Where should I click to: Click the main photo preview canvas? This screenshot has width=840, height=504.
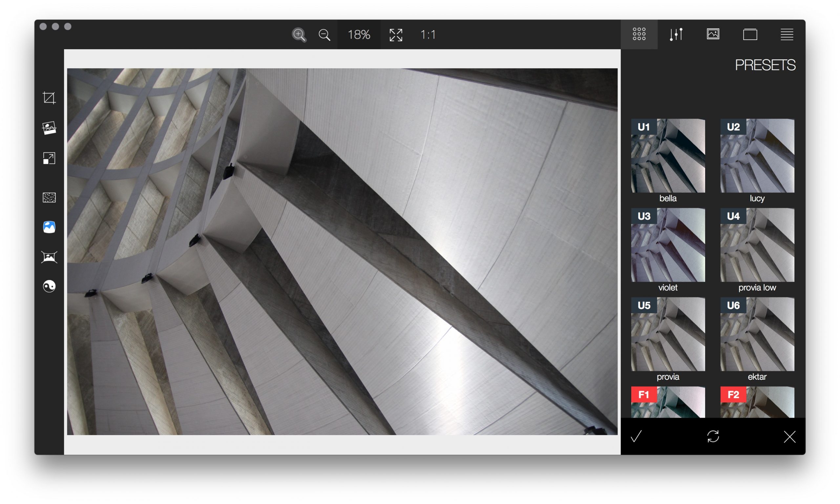(342, 252)
